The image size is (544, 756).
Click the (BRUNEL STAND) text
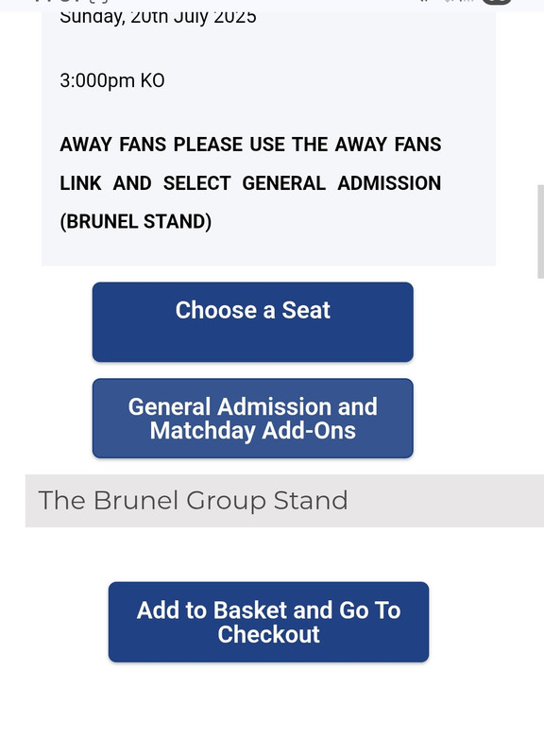tap(136, 221)
